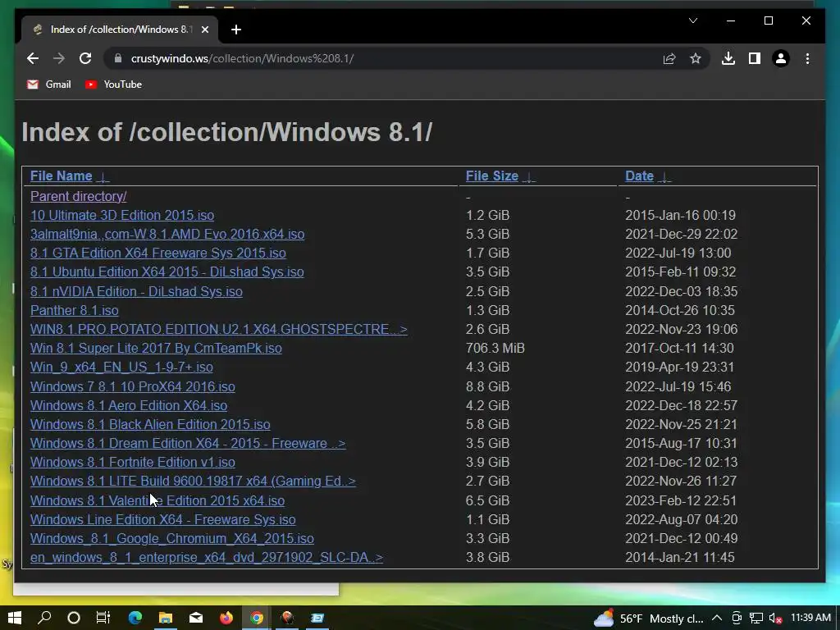The image size is (840, 630).
Task: View site information padlock icon
Action: pyautogui.click(x=118, y=58)
